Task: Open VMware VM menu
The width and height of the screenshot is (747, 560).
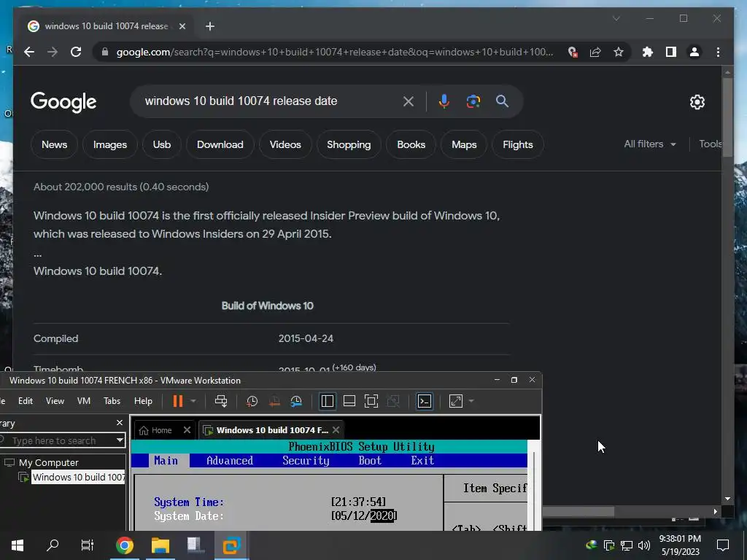Action: (x=84, y=401)
